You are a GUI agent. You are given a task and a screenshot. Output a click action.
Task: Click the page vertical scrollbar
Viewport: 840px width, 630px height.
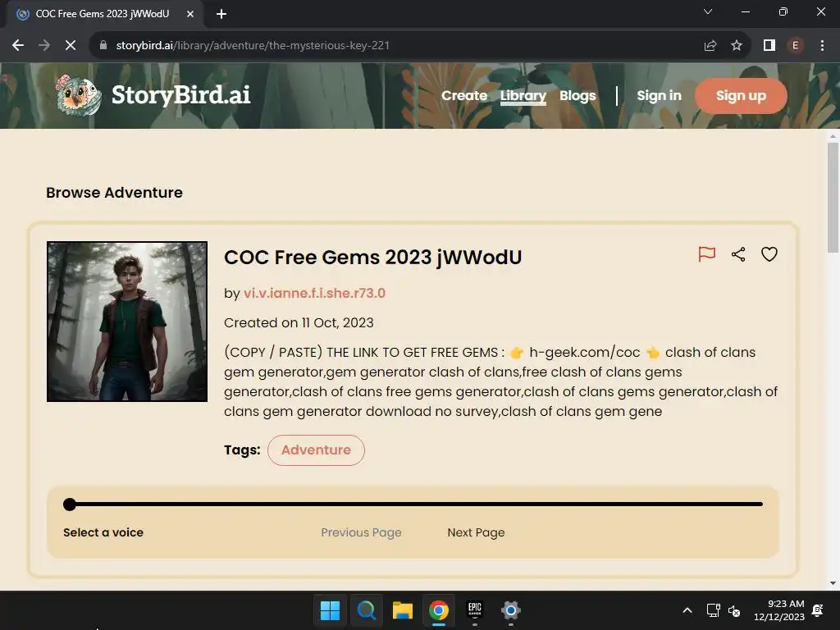833,197
